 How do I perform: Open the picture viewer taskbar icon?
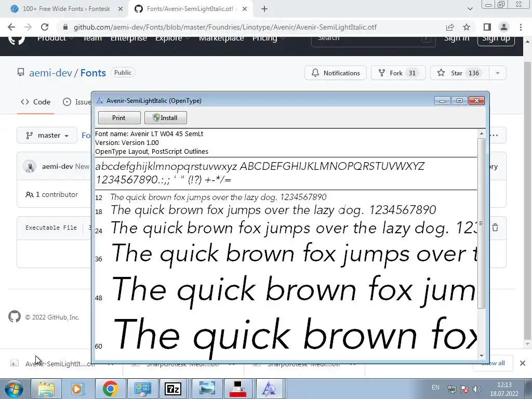click(x=206, y=389)
